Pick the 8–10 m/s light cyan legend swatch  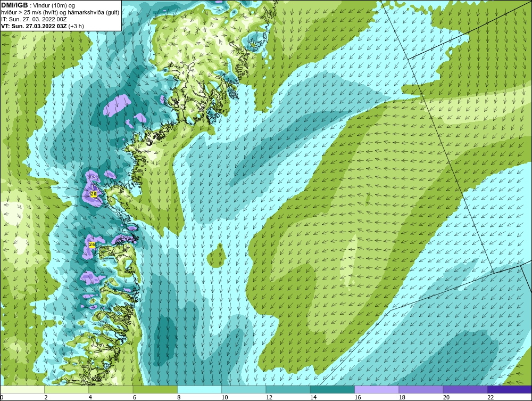(x=199, y=389)
